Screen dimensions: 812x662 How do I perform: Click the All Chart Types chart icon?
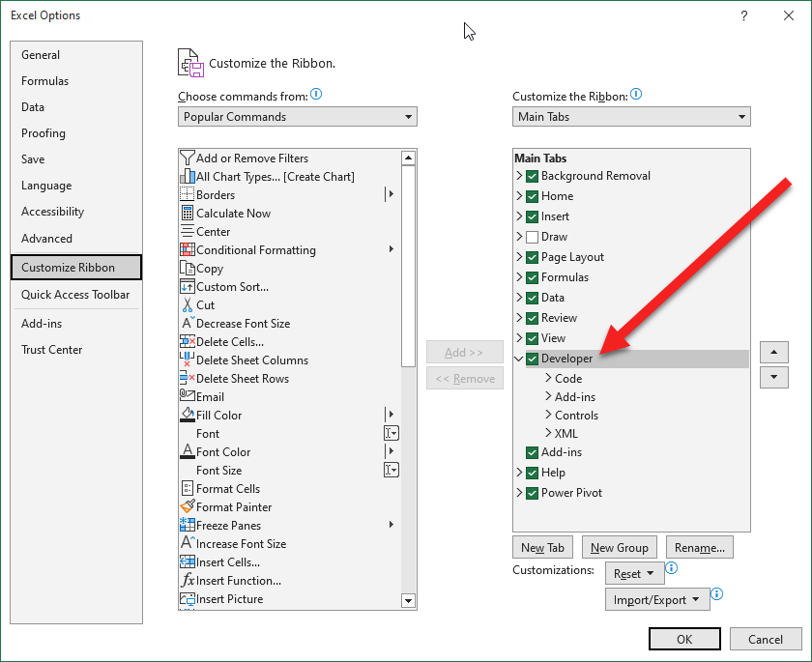pyautogui.click(x=187, y=177)
